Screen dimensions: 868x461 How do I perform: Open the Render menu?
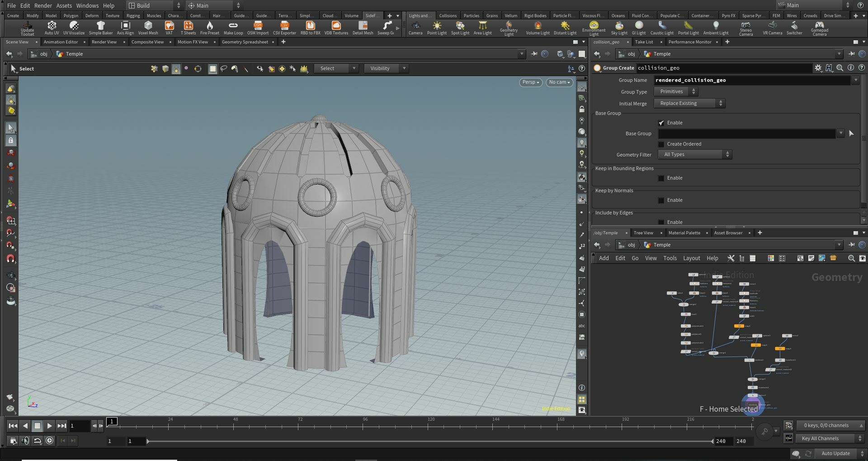pos(43,5)
